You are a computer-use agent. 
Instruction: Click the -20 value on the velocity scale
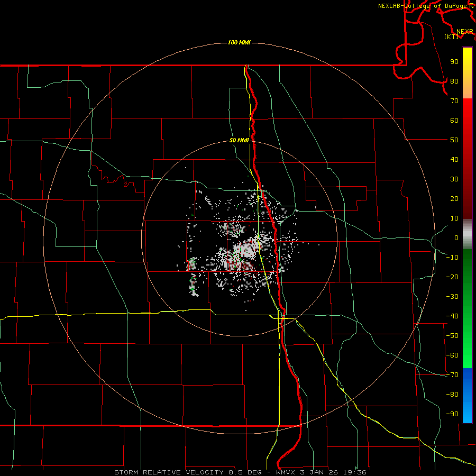(x=452, y=277)
